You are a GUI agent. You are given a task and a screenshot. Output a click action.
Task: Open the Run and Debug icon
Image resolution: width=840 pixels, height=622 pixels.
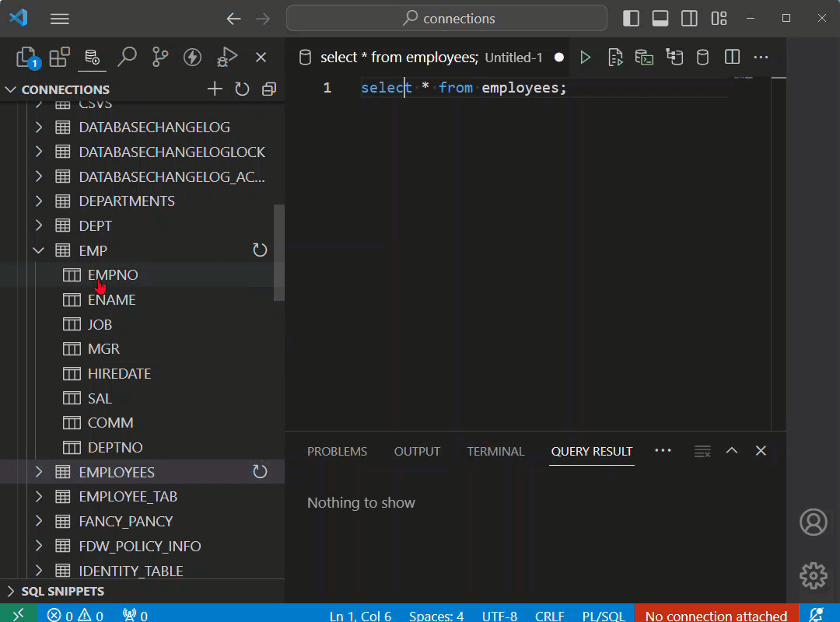(x=226, y=58)
